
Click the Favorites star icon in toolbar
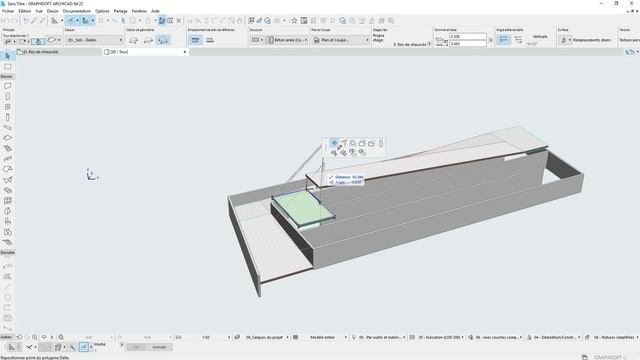(x=294, y=20)
